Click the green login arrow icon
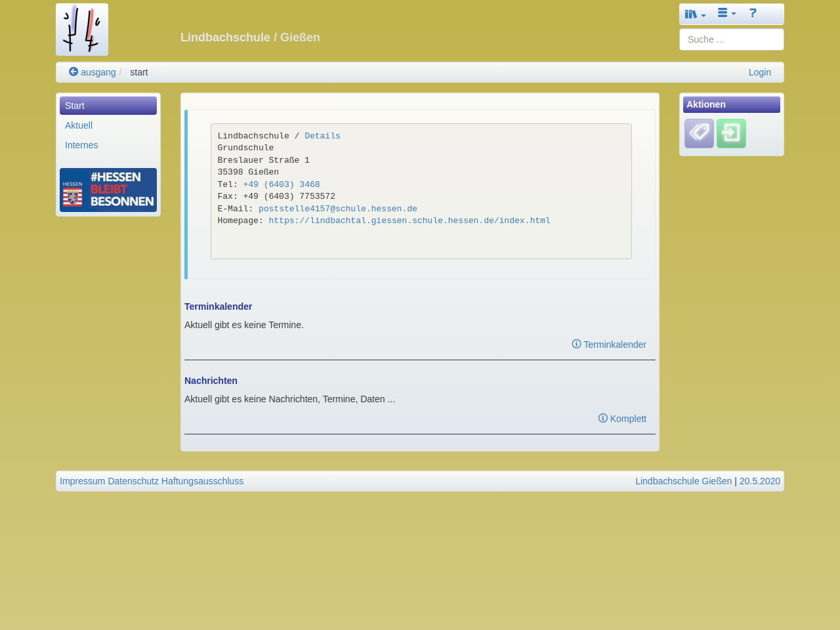The image size is (840, 630). 731,133
